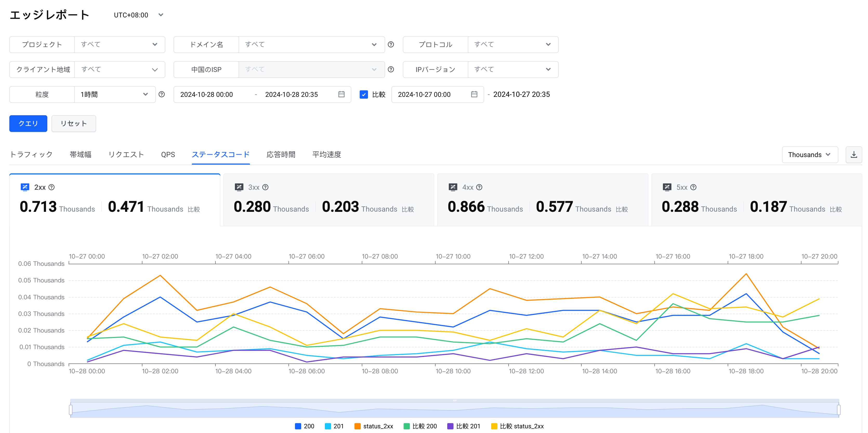Select the ステータスコード tab
868x433 pixels.
[x=221, y=154]
